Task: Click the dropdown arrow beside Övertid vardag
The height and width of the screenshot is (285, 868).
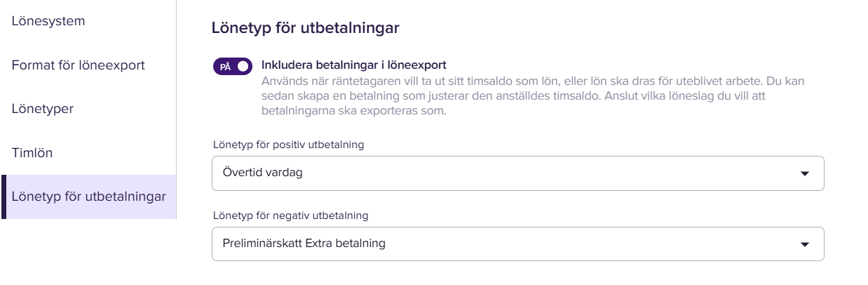Action: [804, 173]
